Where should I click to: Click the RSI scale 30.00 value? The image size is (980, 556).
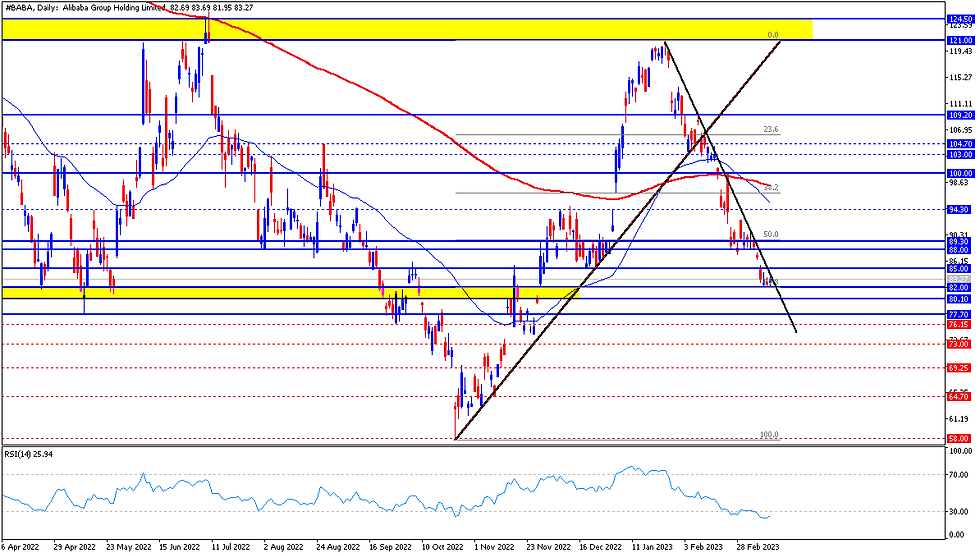959,512
